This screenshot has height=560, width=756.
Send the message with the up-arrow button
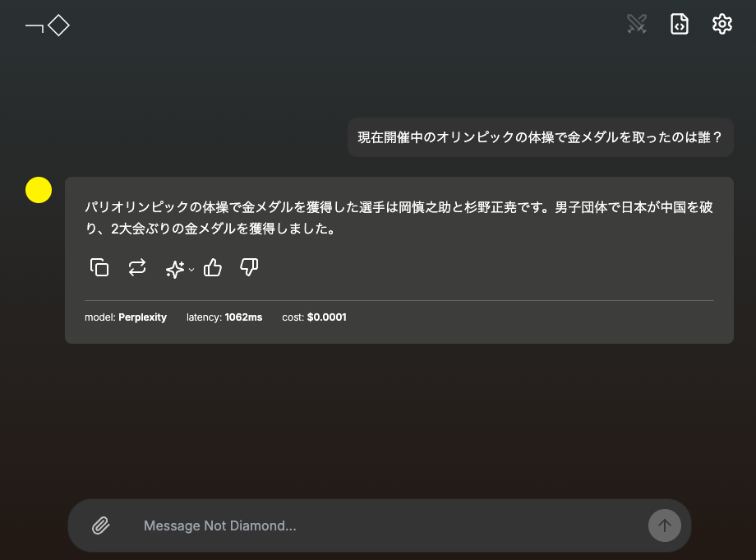pos(664,525)
